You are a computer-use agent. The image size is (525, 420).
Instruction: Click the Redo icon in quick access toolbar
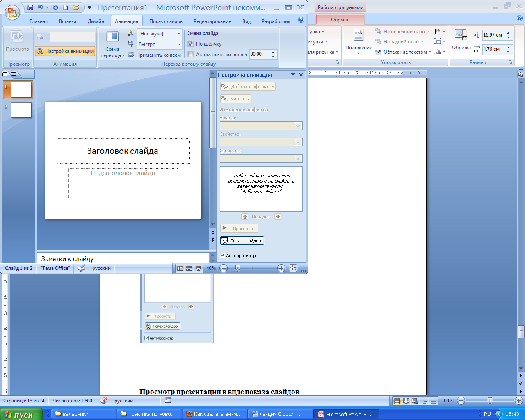click(55, 7)
